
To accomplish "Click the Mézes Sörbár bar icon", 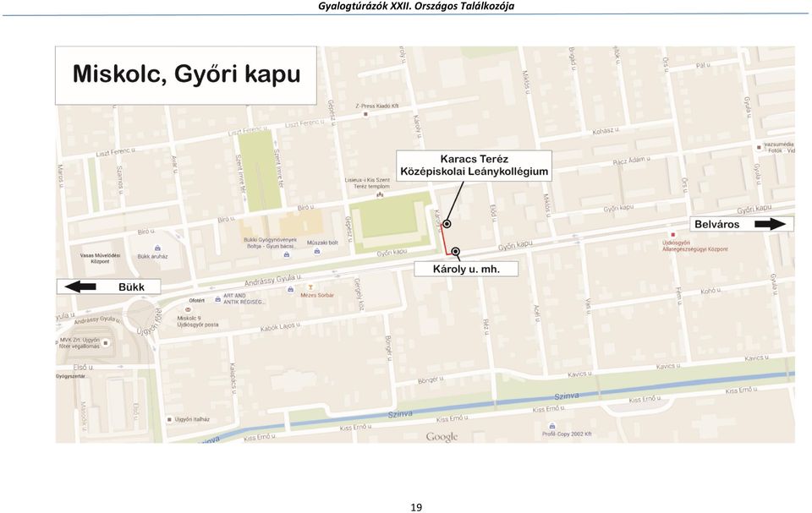I will (x=310, y=287).
